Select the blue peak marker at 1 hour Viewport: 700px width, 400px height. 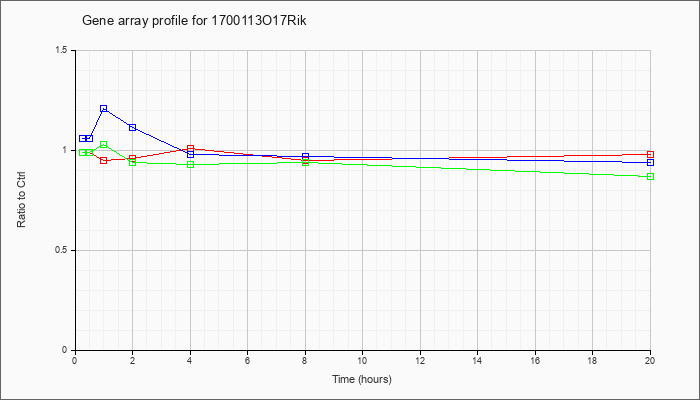coord(104,108)
